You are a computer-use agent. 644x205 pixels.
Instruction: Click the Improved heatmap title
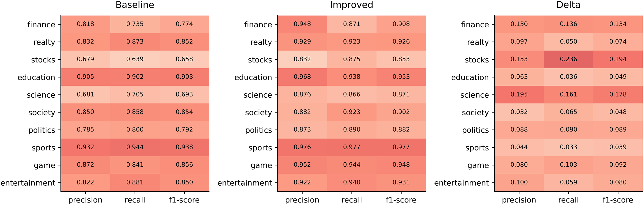pos(351,5)
